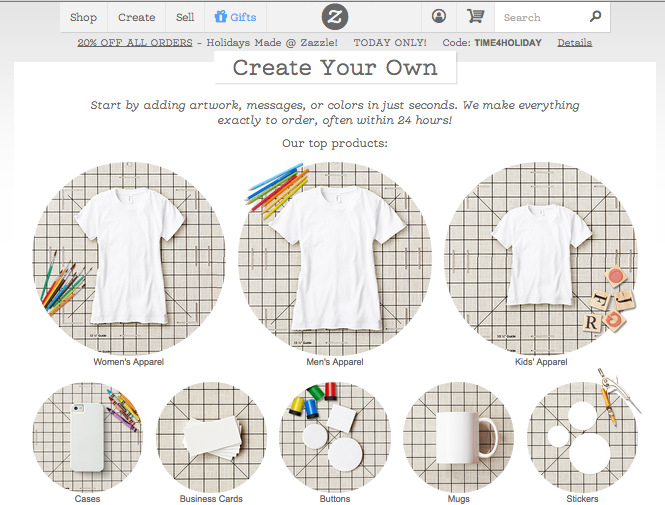The width and height of the screenshot is (665, 505).
Task: Click the gift box icon
Action: [x=220, y=17]
